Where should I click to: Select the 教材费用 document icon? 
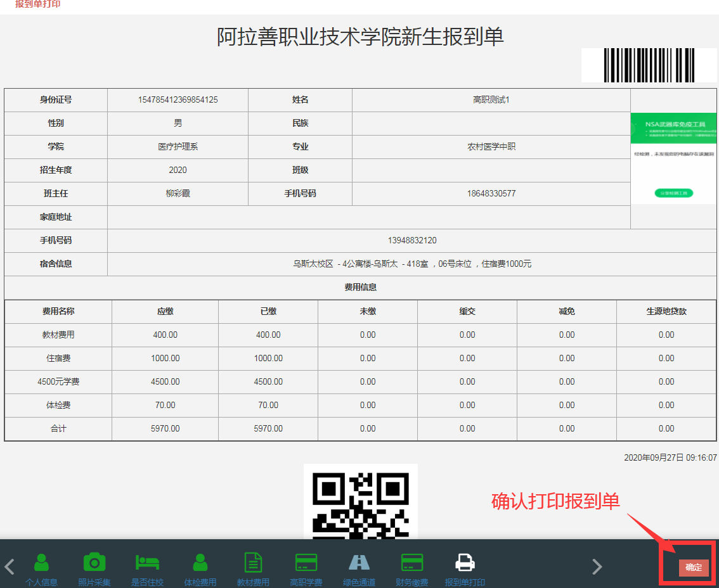tap(253, 563)
